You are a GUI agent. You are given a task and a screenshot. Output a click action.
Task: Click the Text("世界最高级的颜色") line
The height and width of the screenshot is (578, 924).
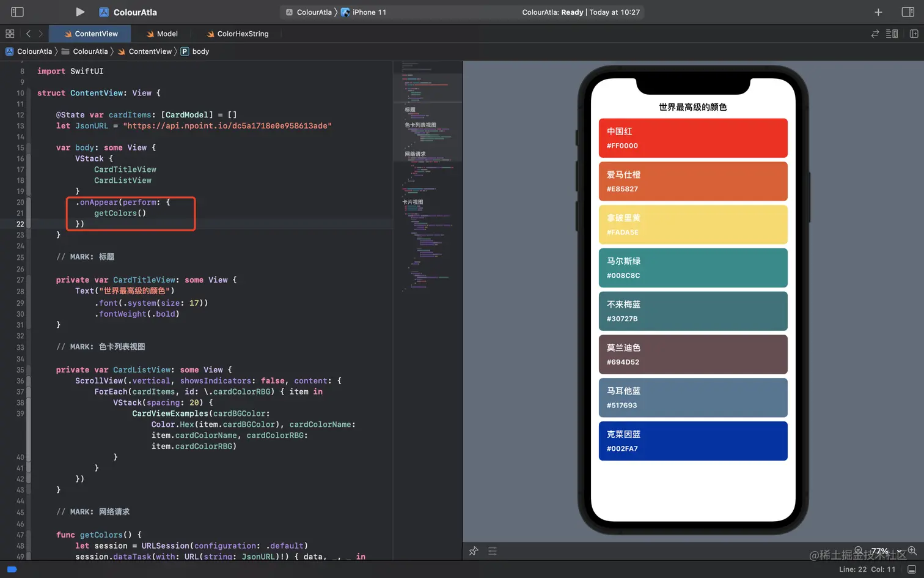click(125, 291)
